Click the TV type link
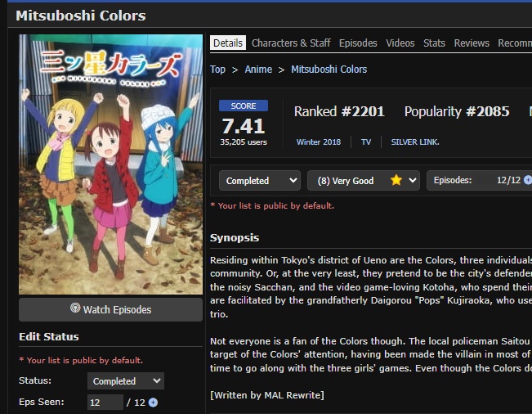The width and height of the screenshot is (532, 414). pyautogui.click(x=366, y=142)
